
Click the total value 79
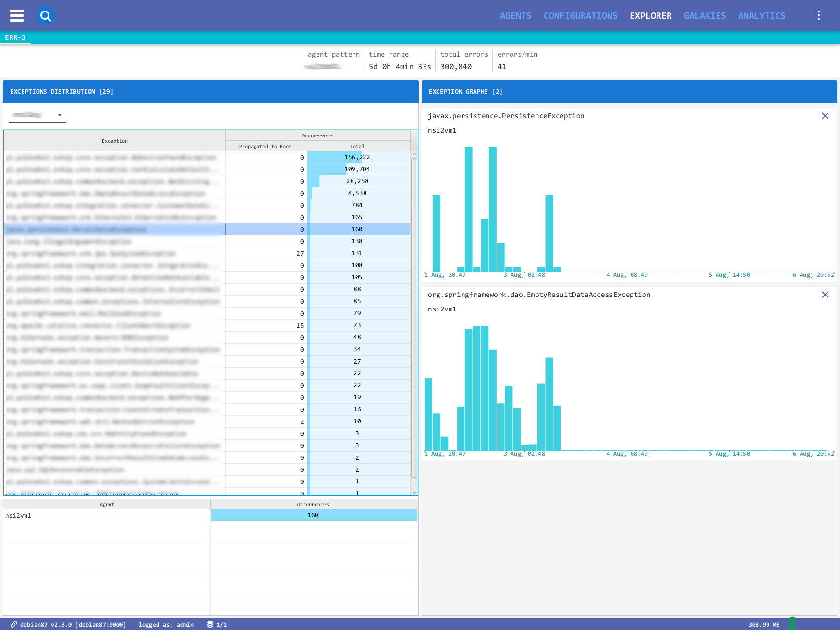357,313
